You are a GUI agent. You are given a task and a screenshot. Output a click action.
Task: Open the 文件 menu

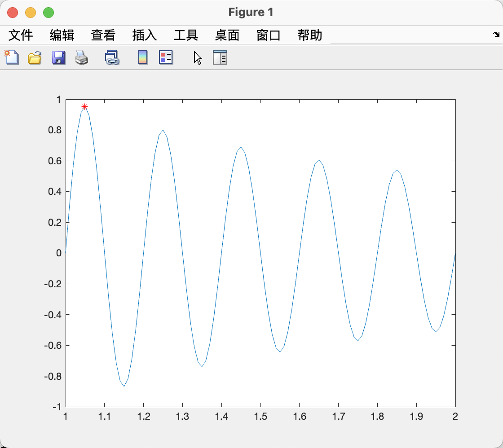coord(21,35)
